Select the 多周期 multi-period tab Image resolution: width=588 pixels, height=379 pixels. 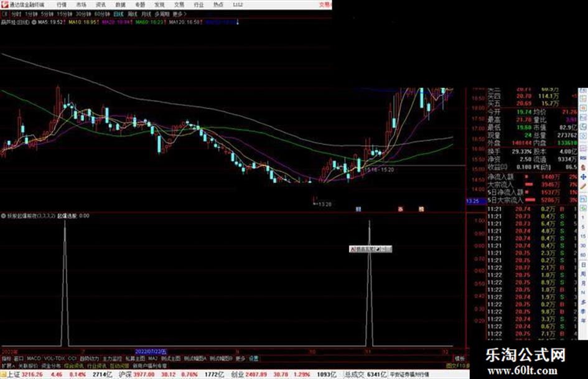[162, 14]
